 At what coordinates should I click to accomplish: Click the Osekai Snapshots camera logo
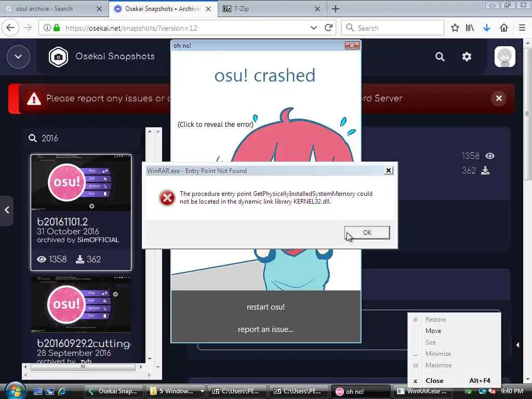58,57
